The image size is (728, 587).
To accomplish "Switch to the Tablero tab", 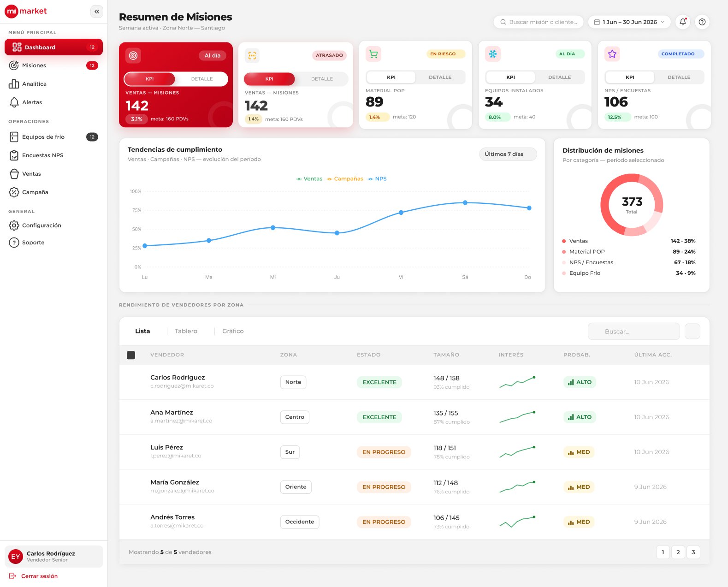I will [186, 331].
